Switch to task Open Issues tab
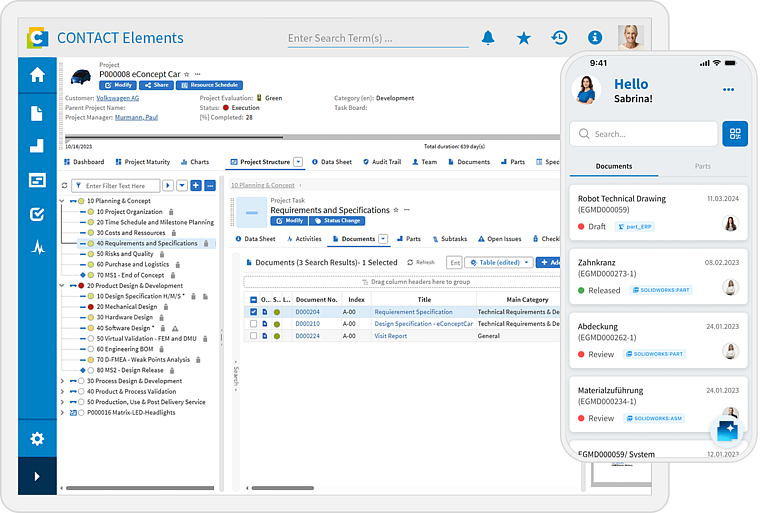The width and height of the screenshot is (768, 513). coord(500,239)
